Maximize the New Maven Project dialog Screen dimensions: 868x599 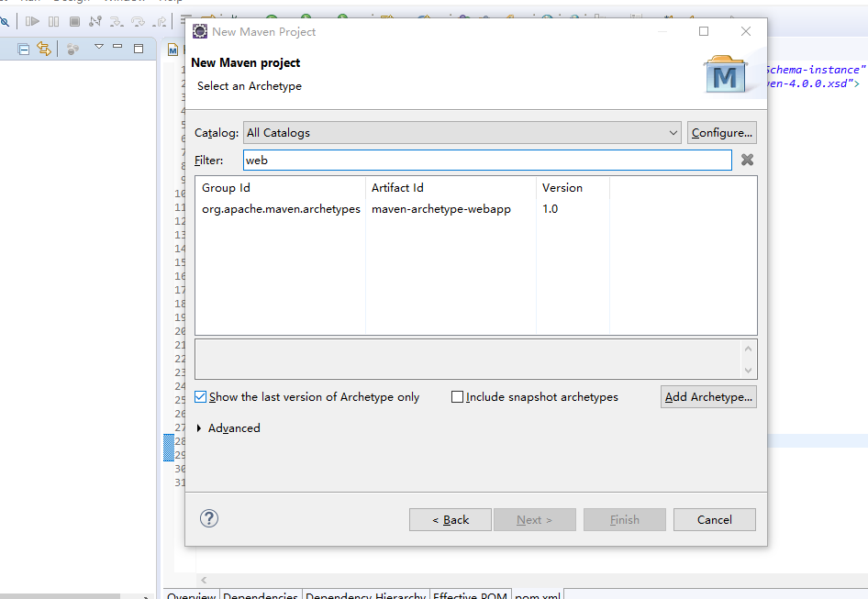[704, 31]
